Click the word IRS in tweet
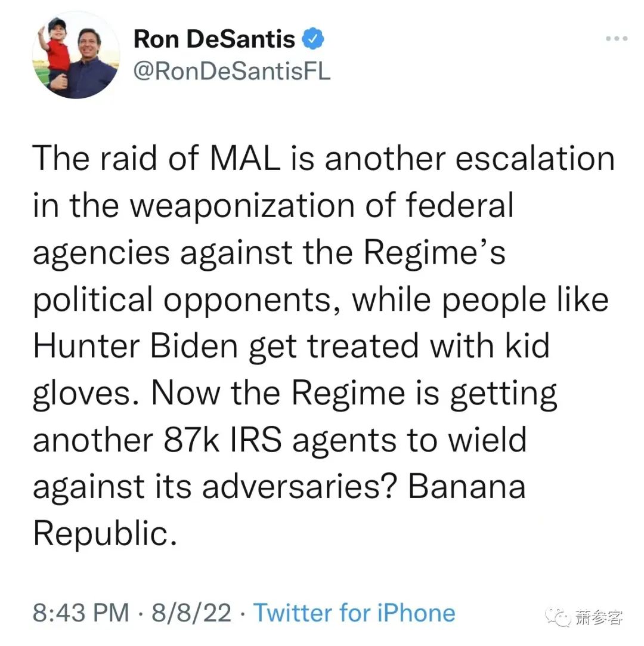644x646 pixels. pyautogui.click(x=256, y=440)
